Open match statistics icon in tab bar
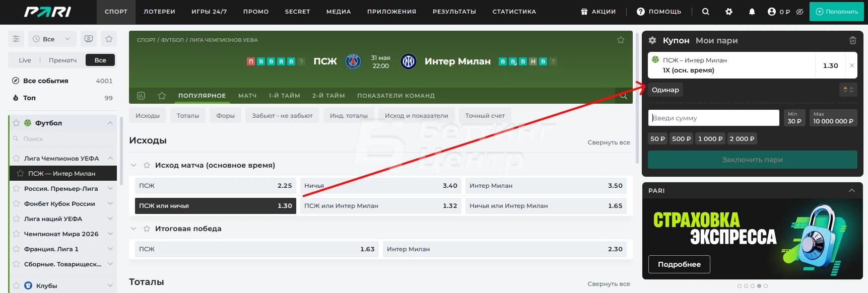Viewport: 868px width, 293px height. 141,95
